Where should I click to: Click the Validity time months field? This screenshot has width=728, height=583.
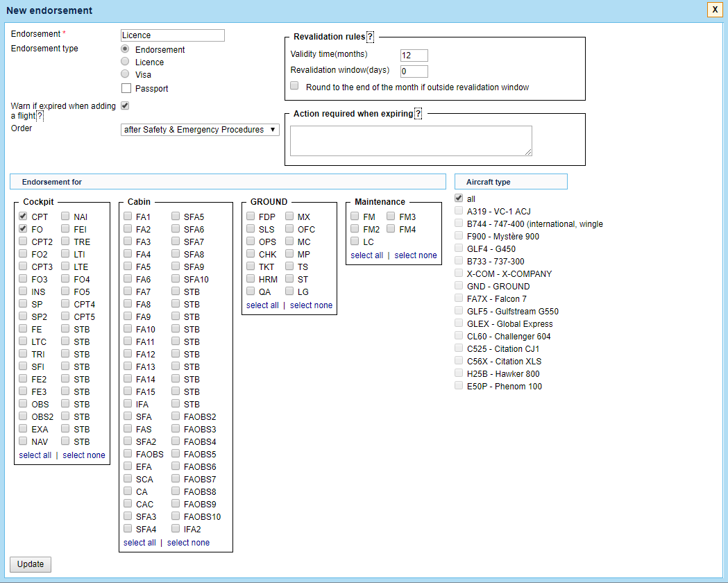point(414,56)
